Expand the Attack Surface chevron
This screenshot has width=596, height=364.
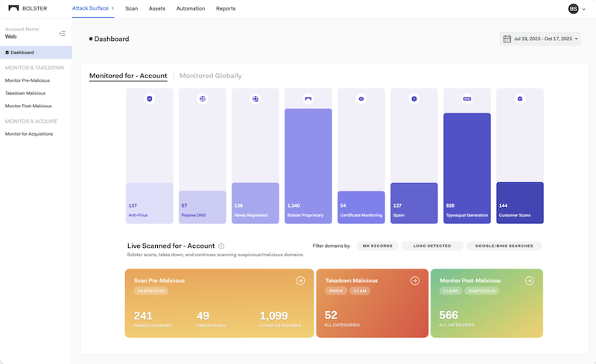coord(112,8)
